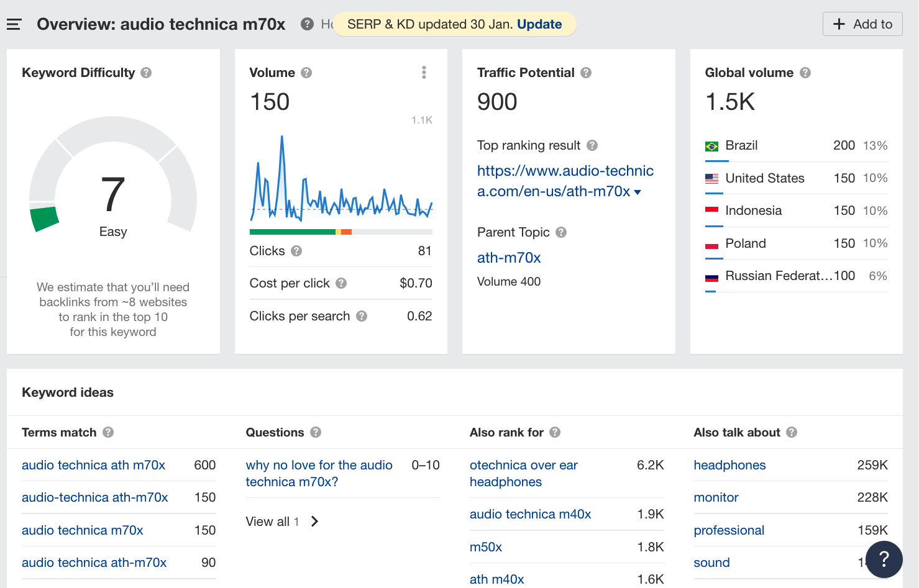
Task: Click Keyword Difficulty help icon
Action: [146, 73]
